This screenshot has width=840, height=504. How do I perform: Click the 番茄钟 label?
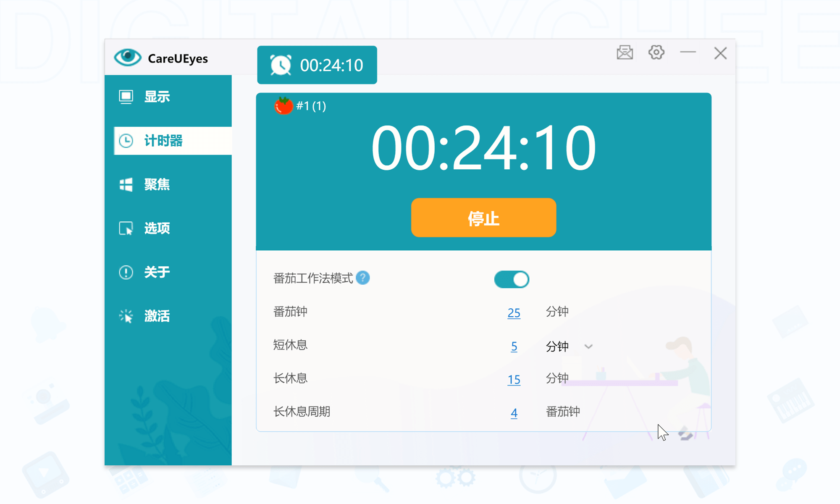pos(290,312)
